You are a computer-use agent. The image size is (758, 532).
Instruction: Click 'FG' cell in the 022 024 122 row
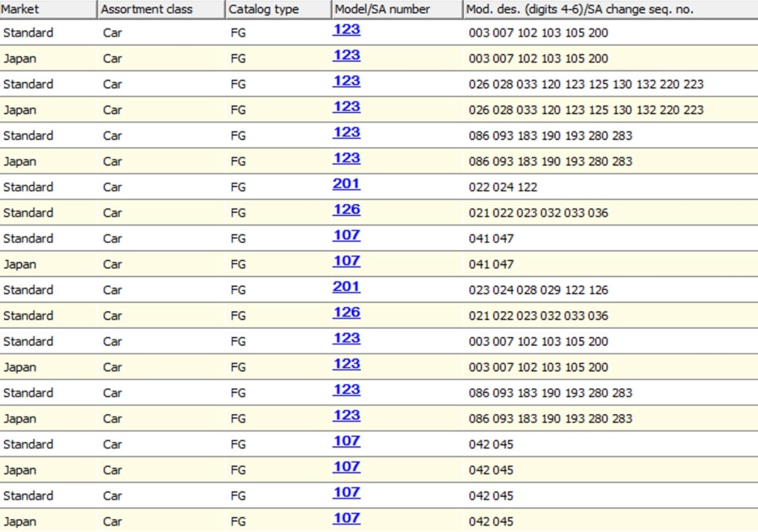(238, 187)
